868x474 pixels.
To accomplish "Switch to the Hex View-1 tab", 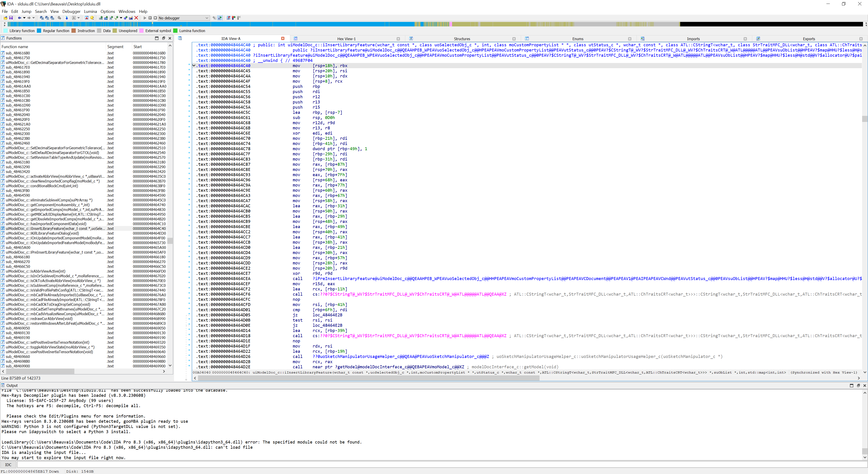I will coord(346,39).
